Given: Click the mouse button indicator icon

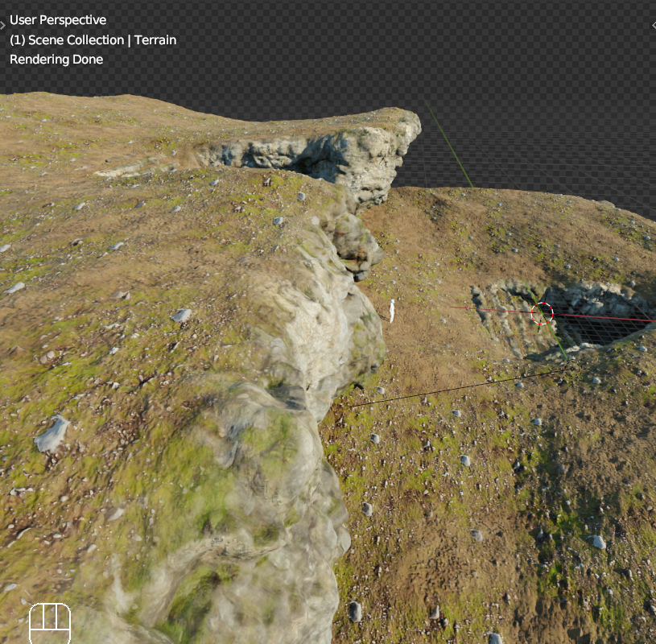Looking at the screenshot, I should (50, 622).
